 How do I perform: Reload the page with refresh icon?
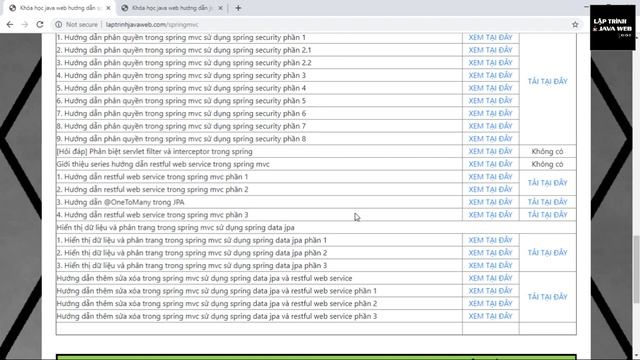40,24
